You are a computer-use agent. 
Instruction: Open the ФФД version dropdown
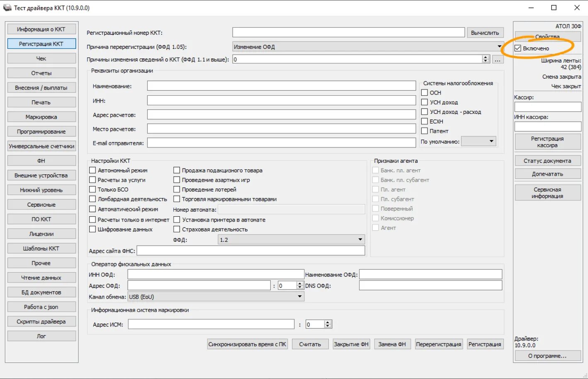tap(292, 240)
